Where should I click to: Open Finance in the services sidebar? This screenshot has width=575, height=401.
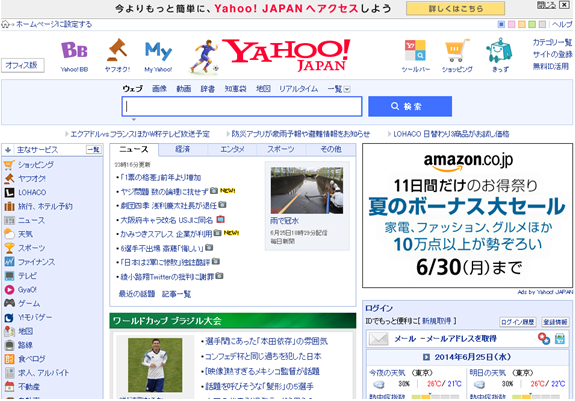pyautogui.click(x=36, y=262)
